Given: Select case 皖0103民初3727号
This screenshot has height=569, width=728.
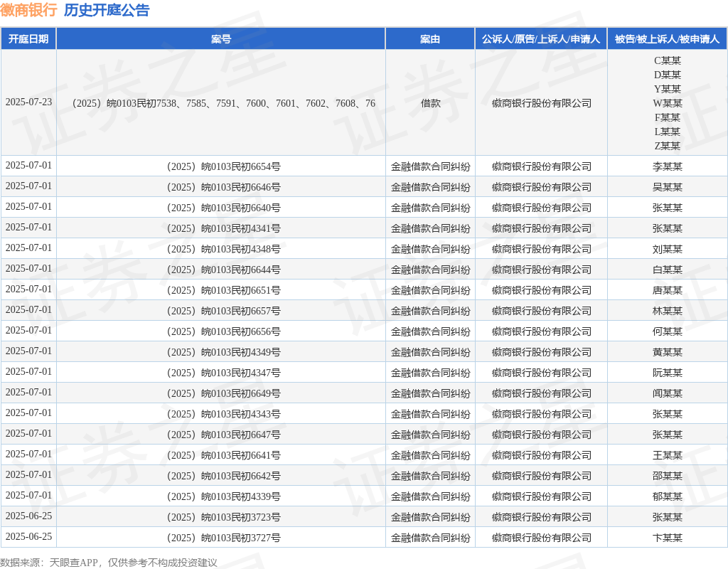Looking at the screenshot, I should click(223, 538).
